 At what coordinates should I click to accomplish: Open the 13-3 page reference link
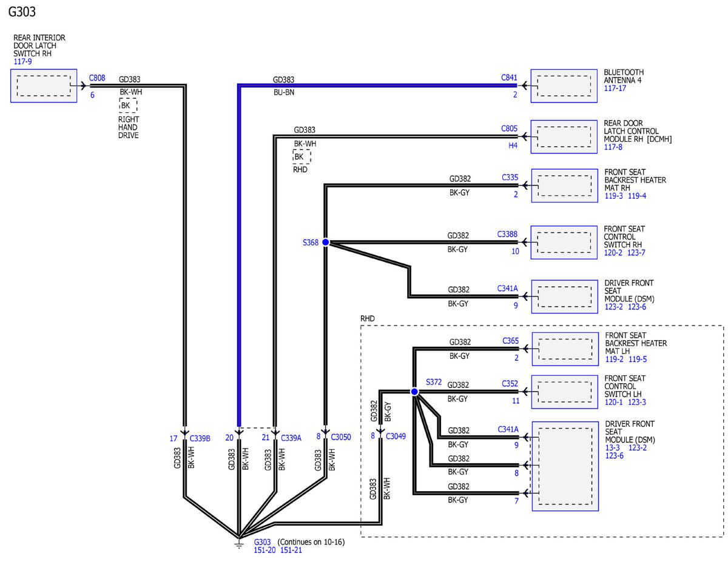[x=612, y=447]
